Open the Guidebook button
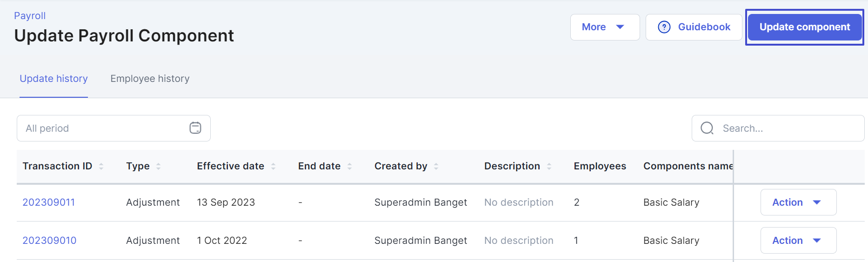Image resolution: width=868 pixels, height=262 pixels. [694, 27]
